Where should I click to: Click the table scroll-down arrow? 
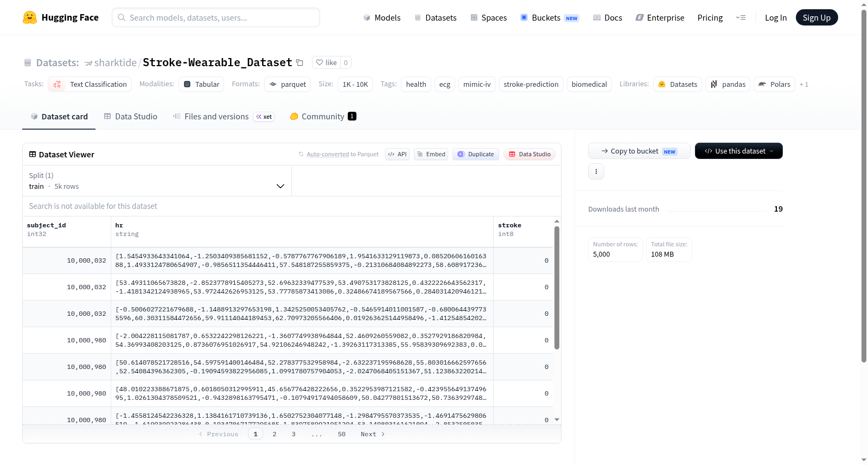point(557,419)
